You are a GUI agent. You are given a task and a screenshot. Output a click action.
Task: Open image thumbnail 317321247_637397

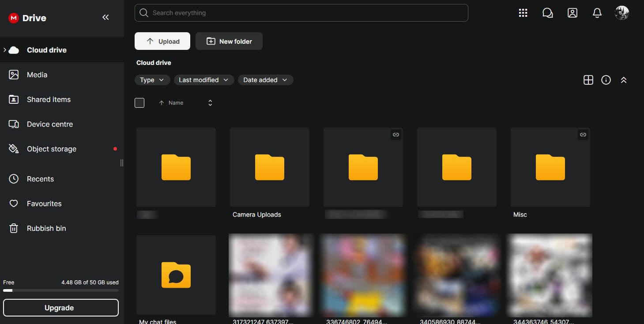pyautogui.click(x=271, y=275)
